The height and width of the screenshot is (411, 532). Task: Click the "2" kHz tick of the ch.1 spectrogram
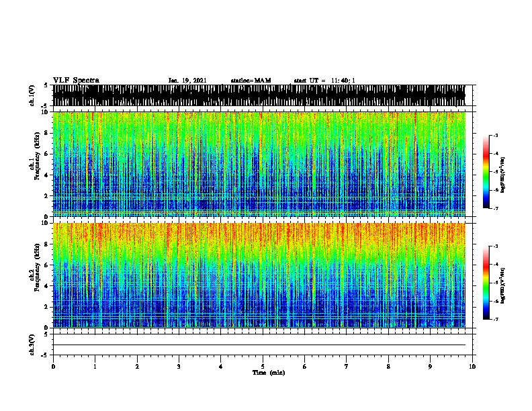(x=47, y=195)
